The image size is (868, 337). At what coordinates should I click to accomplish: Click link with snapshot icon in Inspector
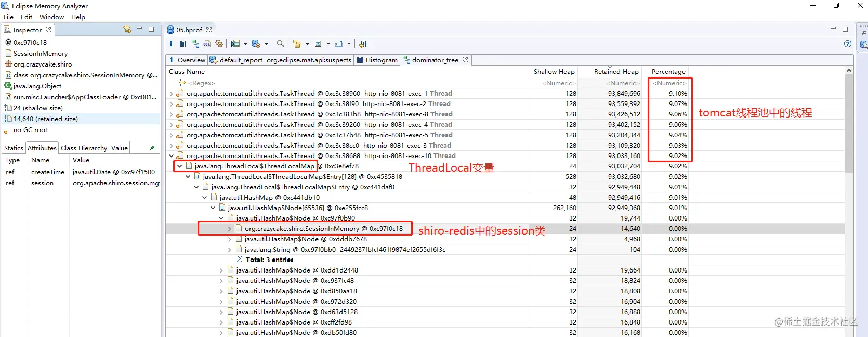click(127, 29)
